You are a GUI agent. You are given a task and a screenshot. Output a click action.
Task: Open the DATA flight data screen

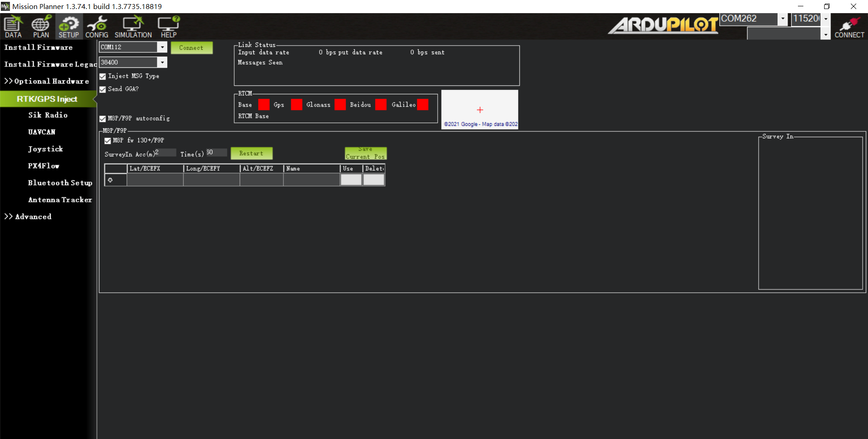tap(13, 27)
